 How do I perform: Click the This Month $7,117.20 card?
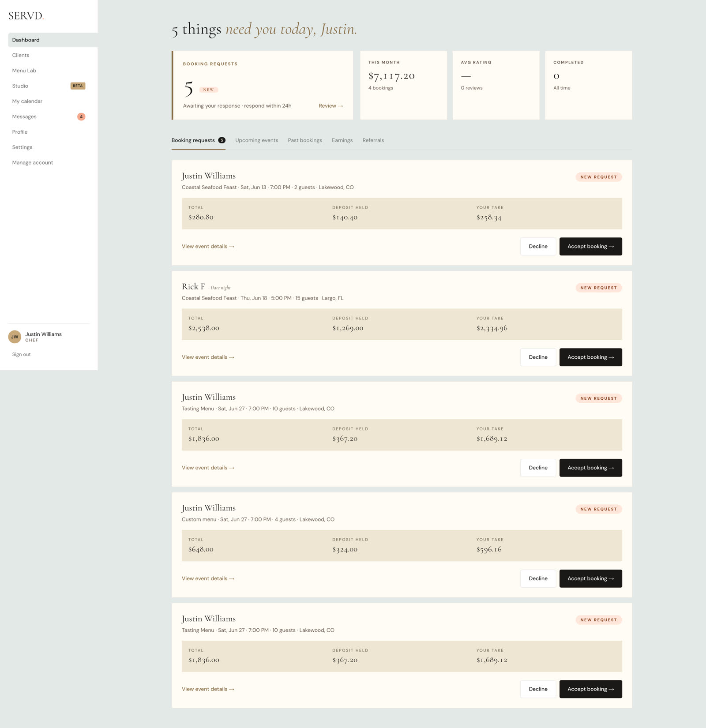point(404,85)
